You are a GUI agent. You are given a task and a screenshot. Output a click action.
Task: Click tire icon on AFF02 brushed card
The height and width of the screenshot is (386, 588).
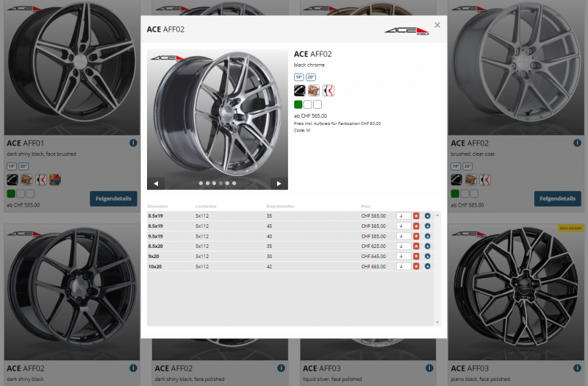pyautogui.click(x=456, y=179)
